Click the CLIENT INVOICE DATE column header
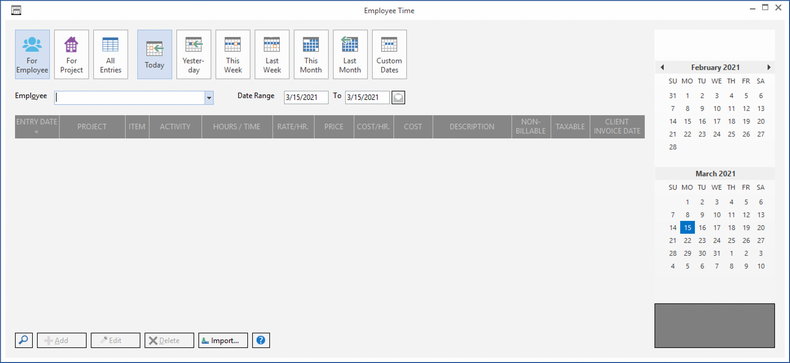Screen dimensions: 790x363 tap(617, 127)
